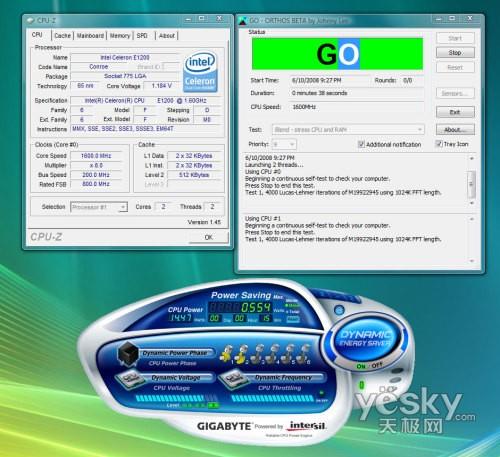500x457 pixels.
Task: Click the up arrow of the lower log scrollbar
Action: [471, 219]
